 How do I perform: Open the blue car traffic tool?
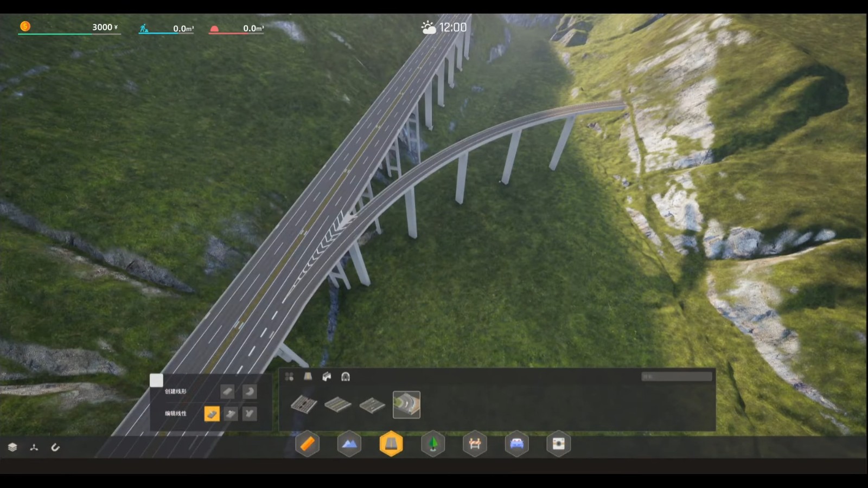click(x=516, y=444)
